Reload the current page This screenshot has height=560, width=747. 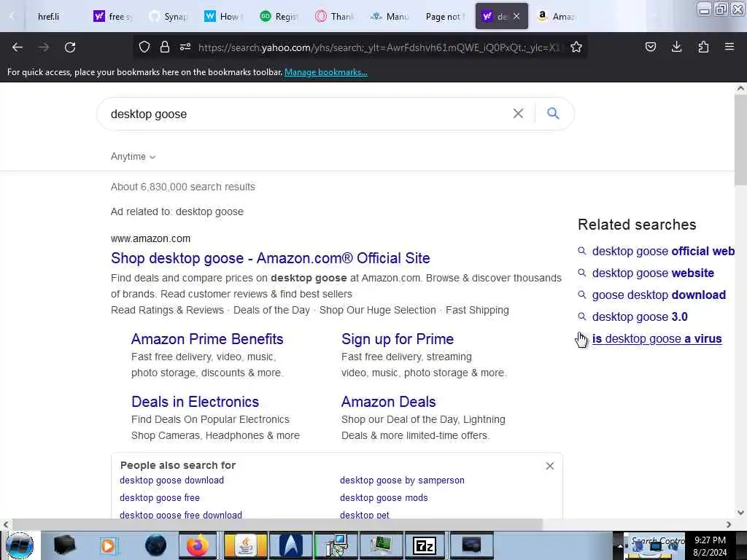pos(70,47)
